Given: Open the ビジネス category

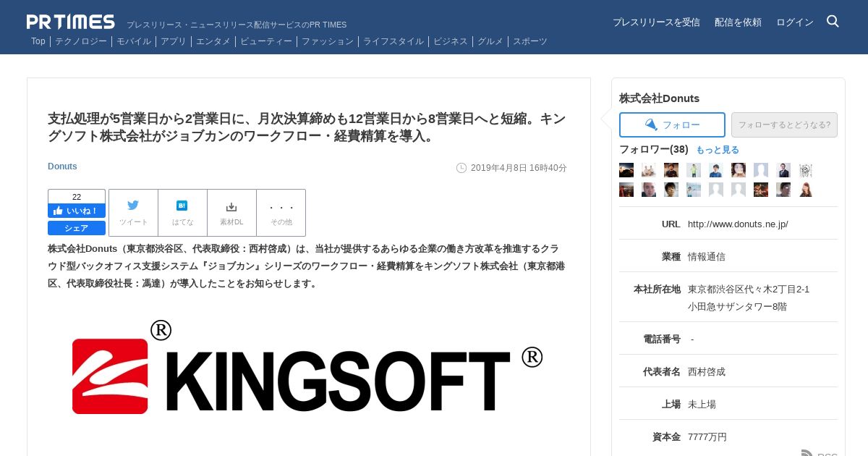Looking at the screenshot, I should pos(451,41).
